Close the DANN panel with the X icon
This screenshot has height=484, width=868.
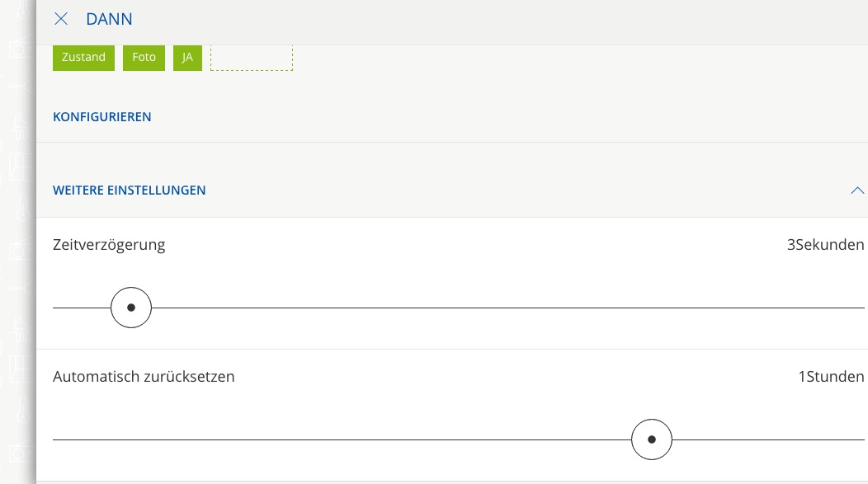[x=60, y=19]
